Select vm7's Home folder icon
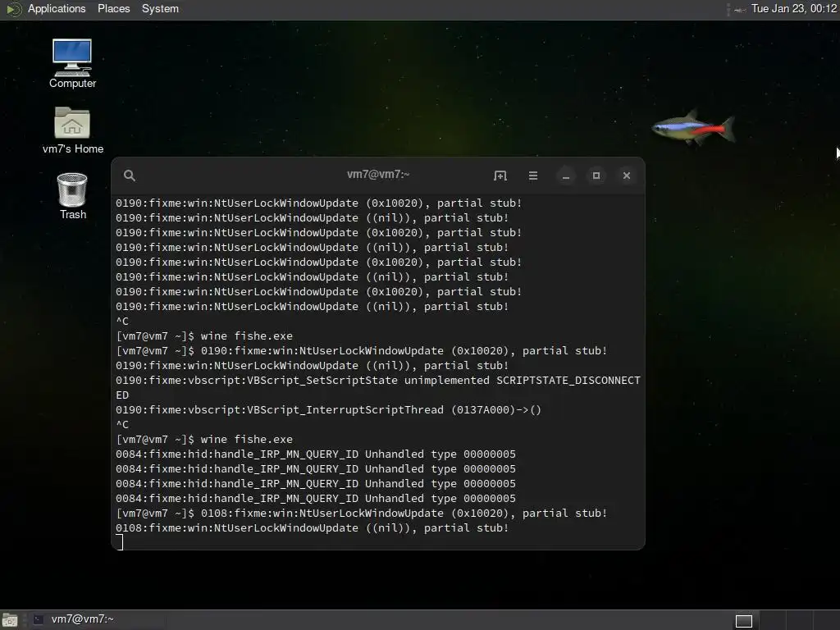Screen dimensions: 840x630 (x=72, y=130)
